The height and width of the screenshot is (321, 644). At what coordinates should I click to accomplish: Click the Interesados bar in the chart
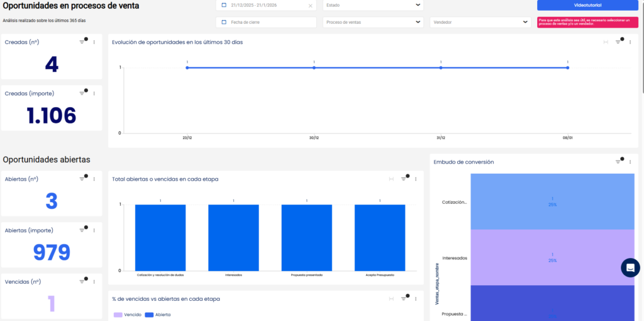tap(233, 237)
